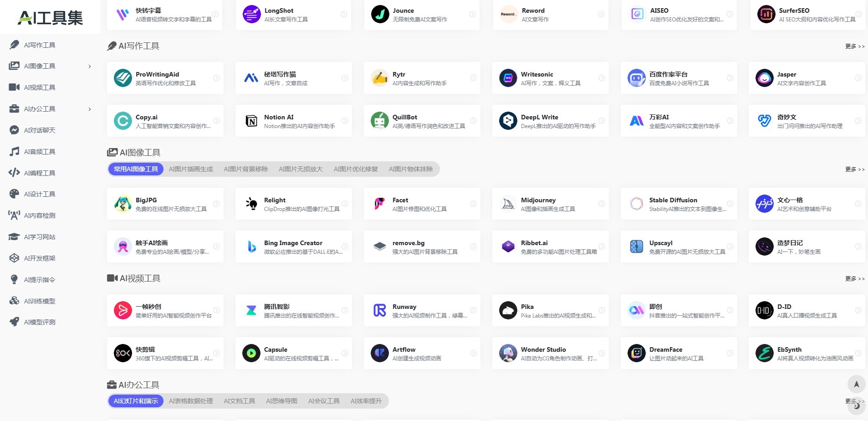The image size is (868, 421).
Task: Click the D-ID icon
Action: coord(765,310)
